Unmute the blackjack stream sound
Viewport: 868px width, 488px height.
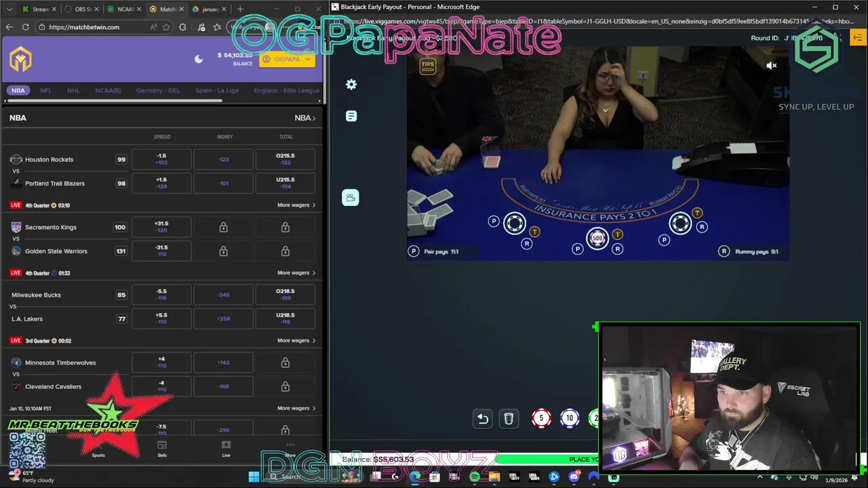772,66
